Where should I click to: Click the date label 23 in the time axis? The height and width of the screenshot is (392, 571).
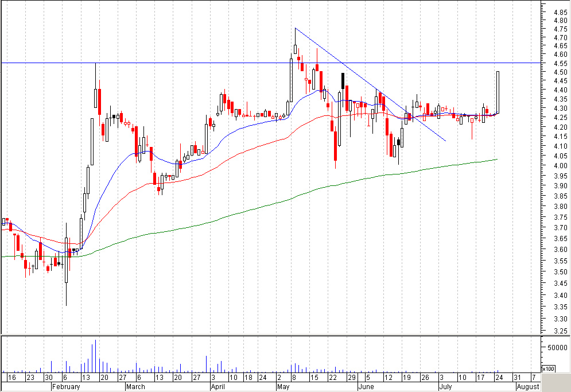pos(30,378)
